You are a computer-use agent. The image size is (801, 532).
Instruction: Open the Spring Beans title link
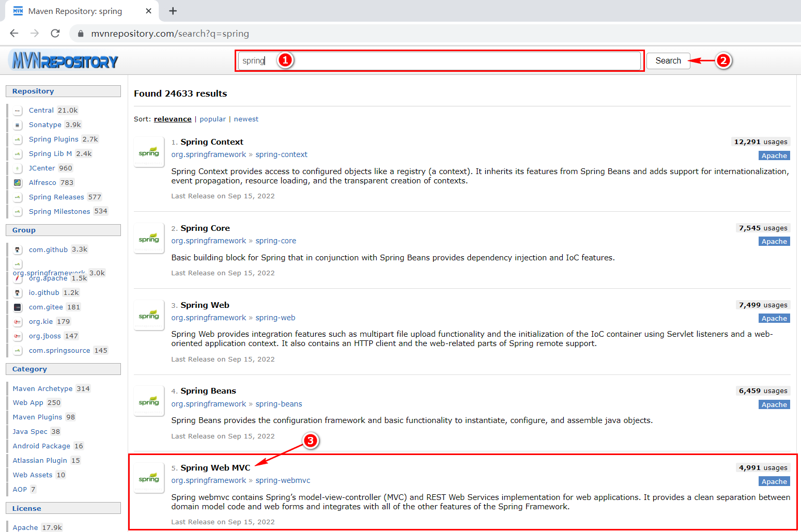(x=208, y=390)
